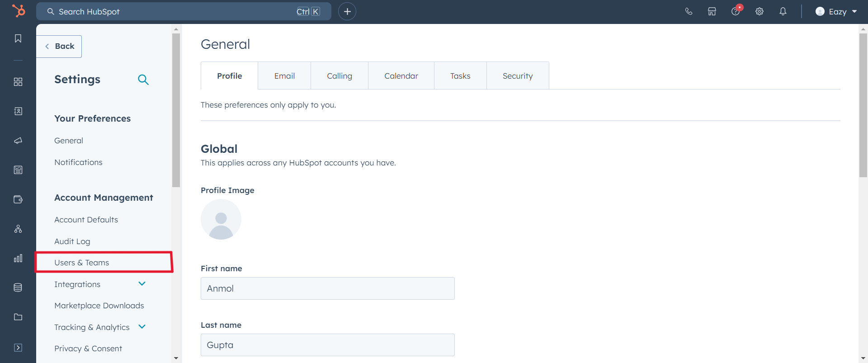
Task: Open Notifications settings
Action: [x=78, y=162]
